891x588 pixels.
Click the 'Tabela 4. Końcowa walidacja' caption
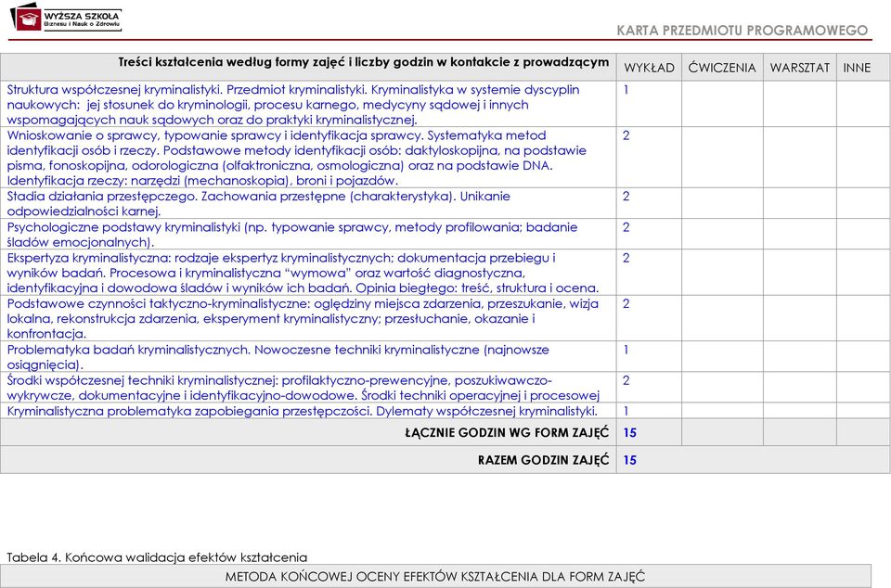157,557
